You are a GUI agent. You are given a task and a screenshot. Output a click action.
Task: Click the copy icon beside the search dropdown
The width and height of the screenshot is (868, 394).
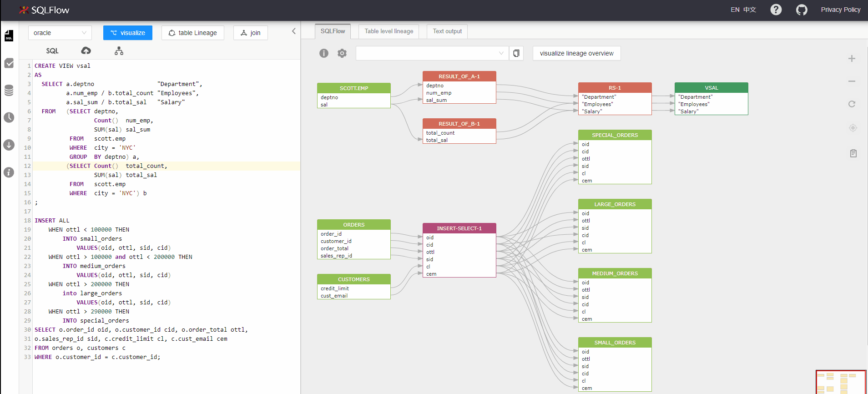coord(516,53)
